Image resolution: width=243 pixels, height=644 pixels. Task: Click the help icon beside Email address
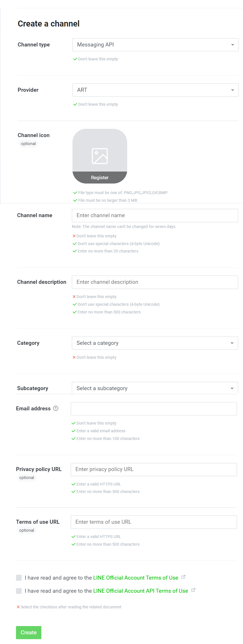point(56,408)
